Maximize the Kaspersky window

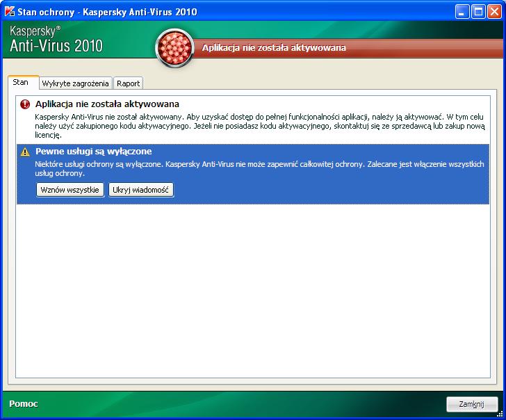[x=478, y=12]
